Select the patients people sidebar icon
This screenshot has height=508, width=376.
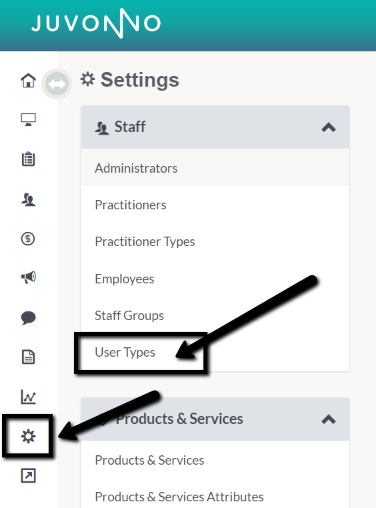(x=28, y=199)
